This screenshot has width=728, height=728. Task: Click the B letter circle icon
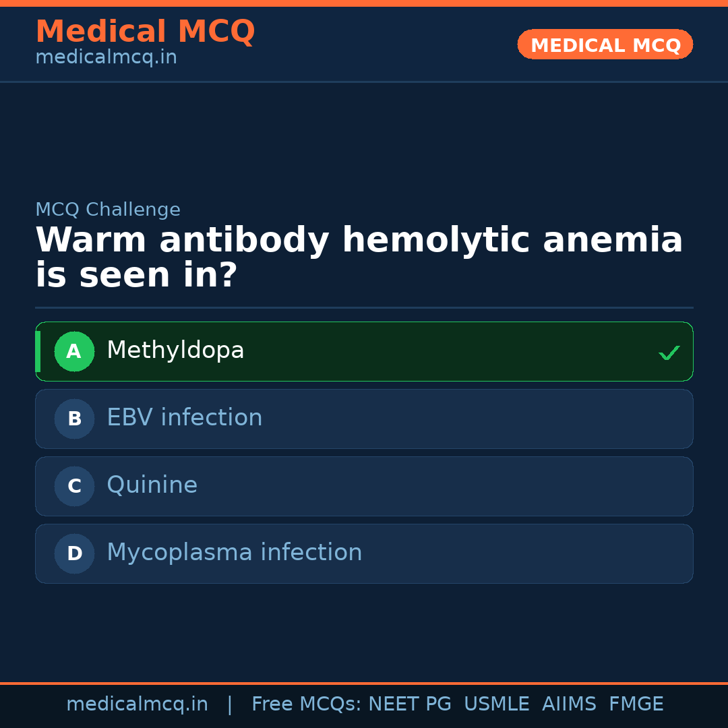click(x=74, y=419)
